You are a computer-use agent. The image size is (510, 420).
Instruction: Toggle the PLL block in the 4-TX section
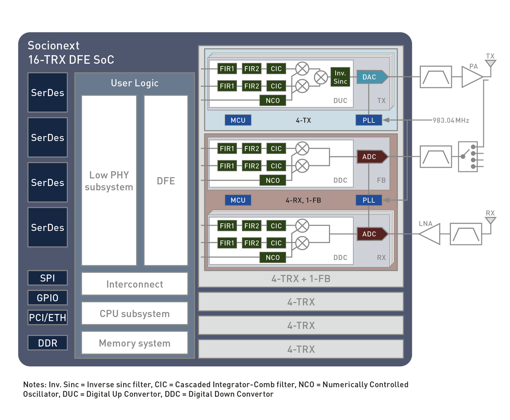tap(369, 120)
